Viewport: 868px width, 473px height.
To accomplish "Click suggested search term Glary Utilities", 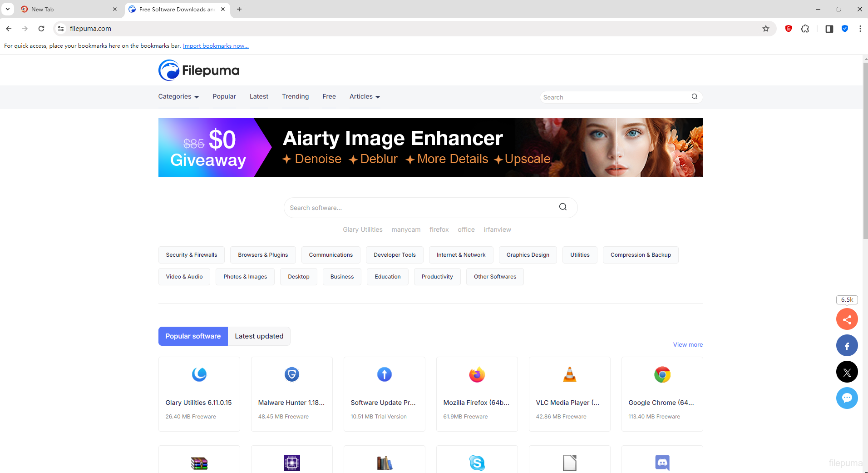I will [x=362, y=229].
